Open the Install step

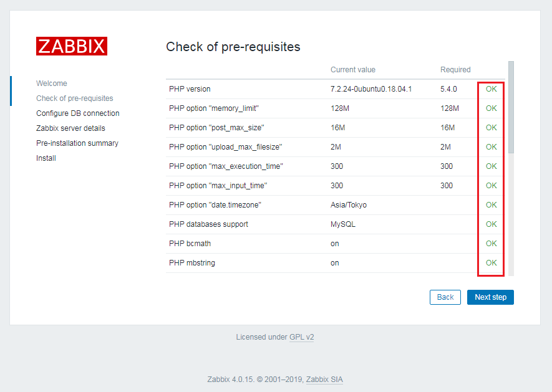(x=46, y=158)
